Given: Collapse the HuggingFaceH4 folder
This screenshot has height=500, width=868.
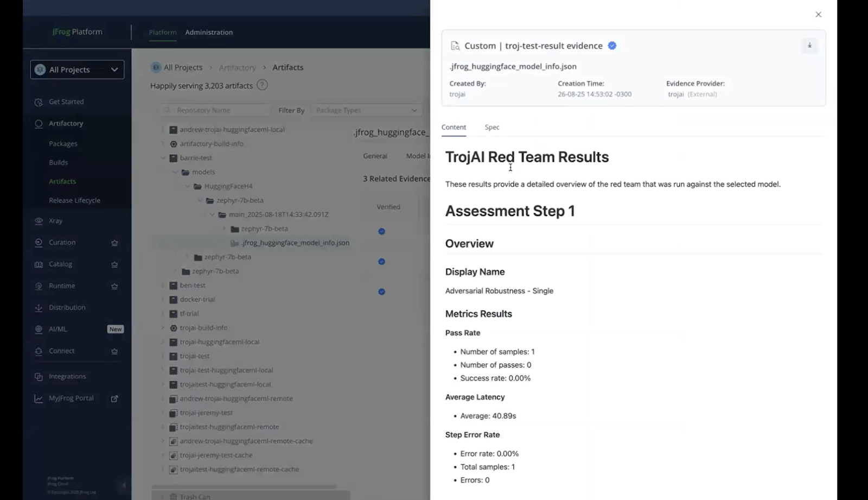Looking at the screenshot, I should [x=187, y=186].
